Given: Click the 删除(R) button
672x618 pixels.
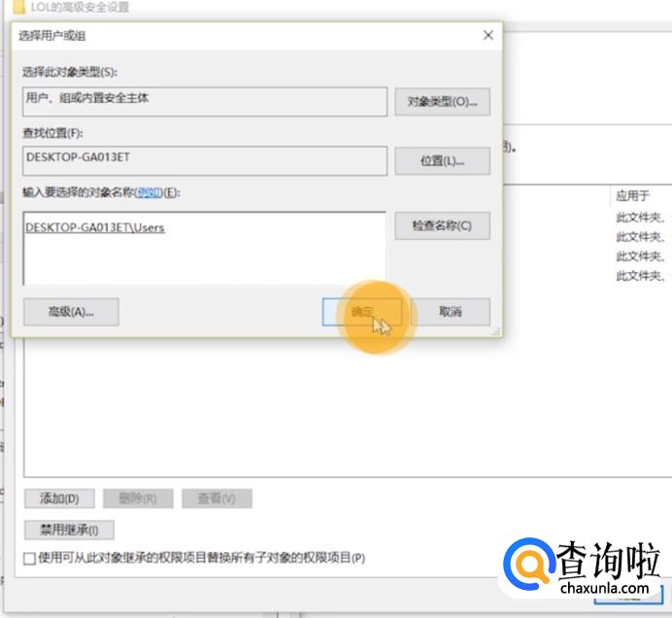Looking at the screenshot, I should tap(138, 498).
